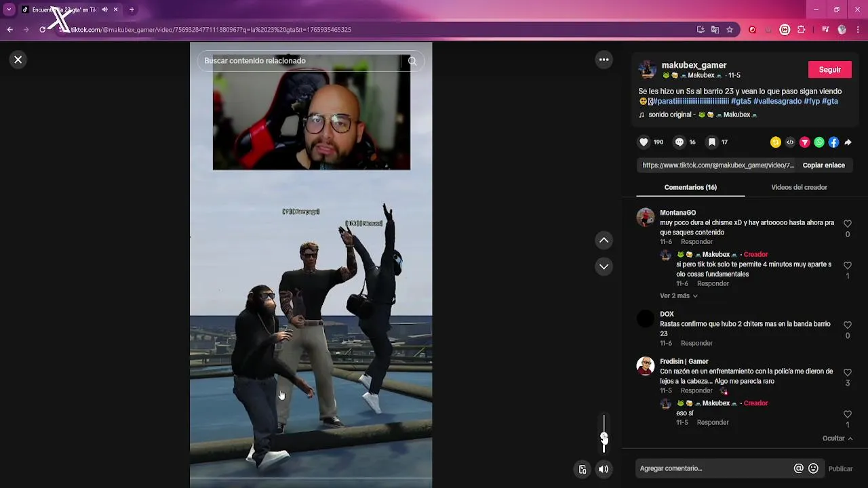The width and height of the screenshot is (868, 488).
Task: Switch to Videos del creador tab
Action: click(799, 187)
